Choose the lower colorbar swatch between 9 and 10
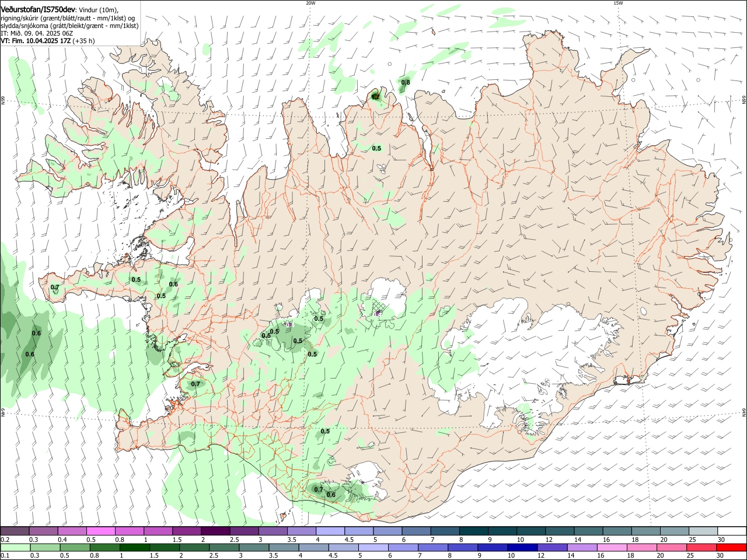Image resolution: width=747 pixels, height=560 pixels. point(493,547)
